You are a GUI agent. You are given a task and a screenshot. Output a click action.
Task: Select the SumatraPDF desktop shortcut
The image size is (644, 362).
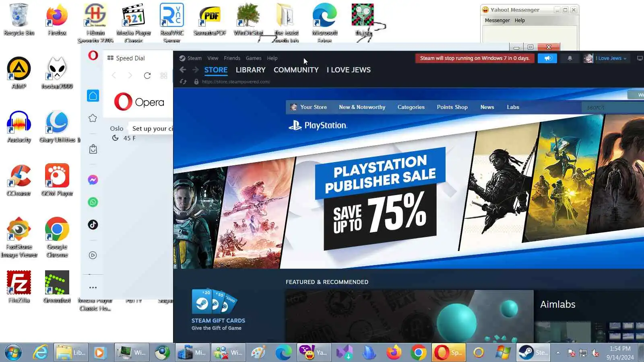[210, 20]
